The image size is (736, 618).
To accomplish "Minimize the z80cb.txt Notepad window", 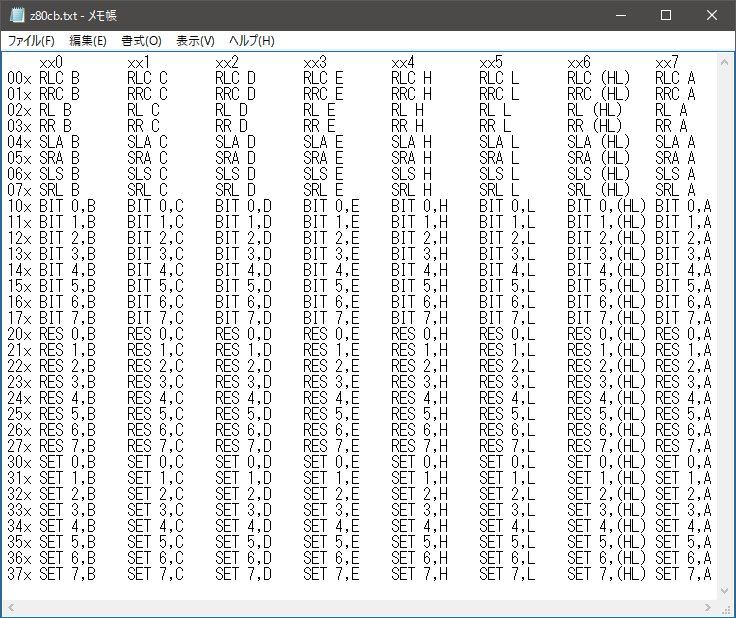I will point(621,15).
